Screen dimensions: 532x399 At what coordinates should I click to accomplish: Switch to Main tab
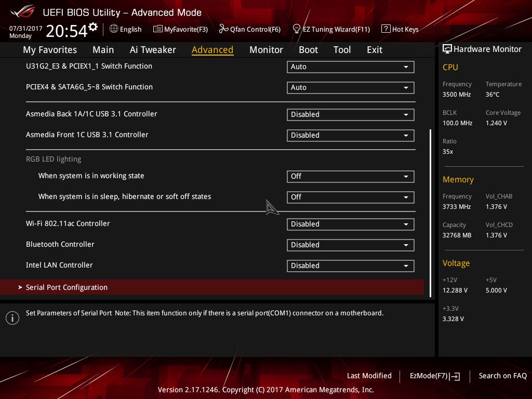click(103, 50)
